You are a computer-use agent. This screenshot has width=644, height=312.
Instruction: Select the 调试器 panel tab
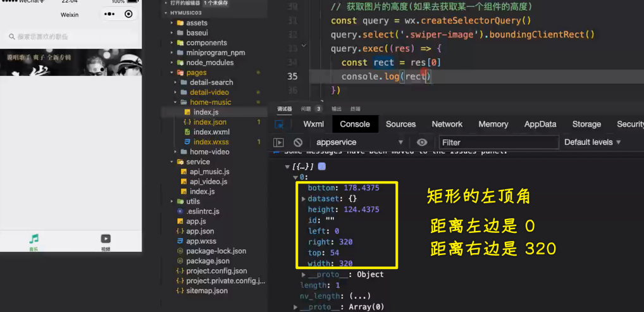point(284,109)
